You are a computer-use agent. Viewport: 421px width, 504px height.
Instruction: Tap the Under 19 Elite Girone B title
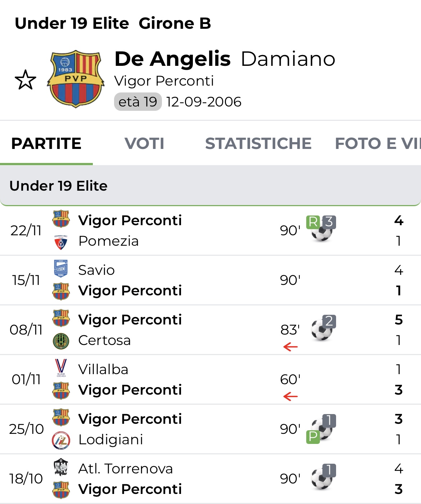tap(113, 23)
